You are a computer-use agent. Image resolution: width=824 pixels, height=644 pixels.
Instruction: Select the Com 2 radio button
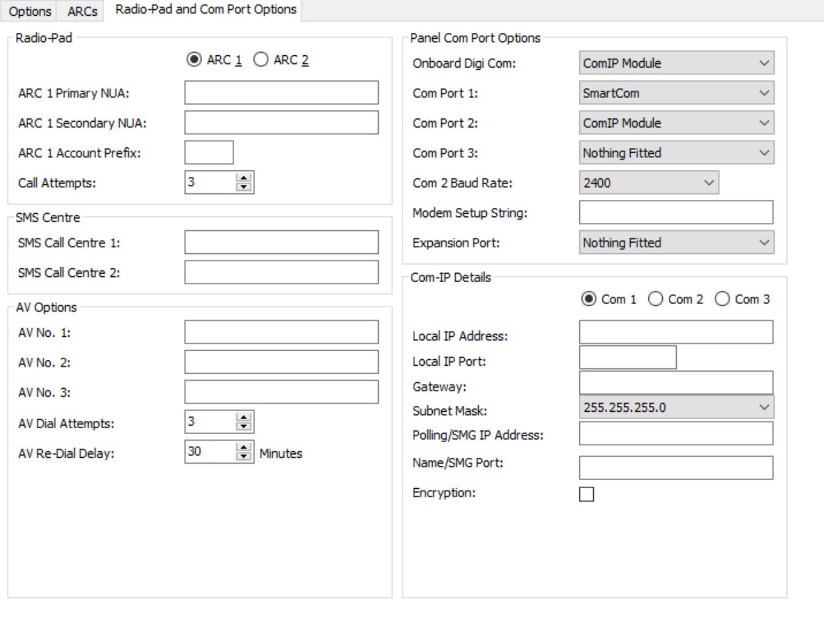656,299
